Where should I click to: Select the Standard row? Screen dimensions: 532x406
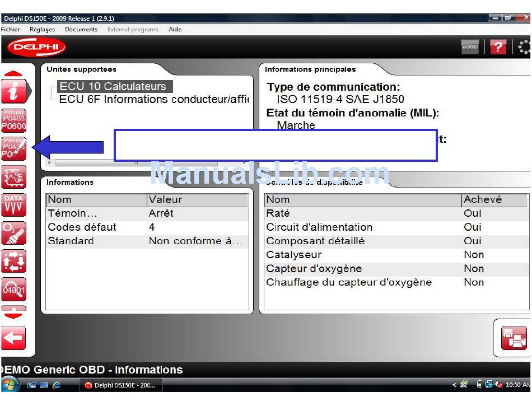[147, 241]
